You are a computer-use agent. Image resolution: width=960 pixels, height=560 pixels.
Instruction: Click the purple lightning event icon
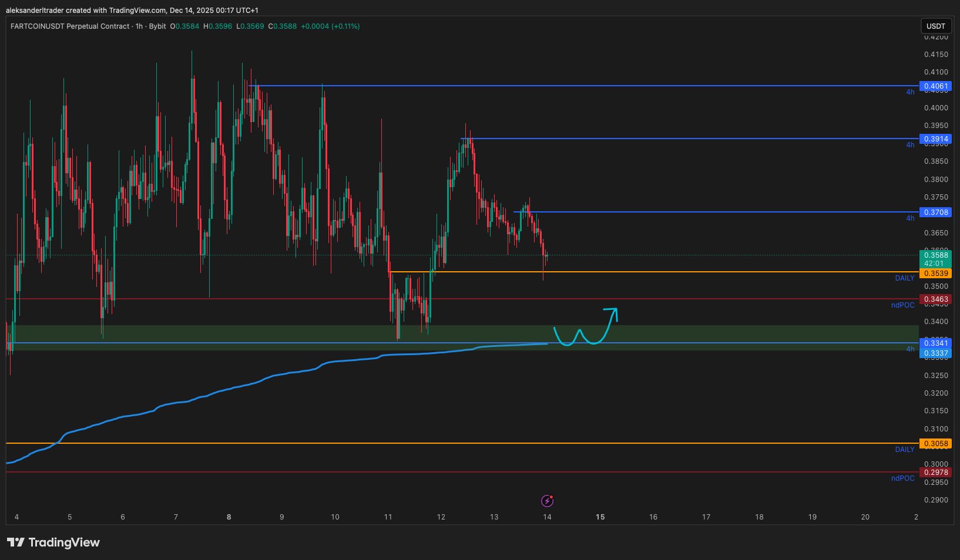547,501
